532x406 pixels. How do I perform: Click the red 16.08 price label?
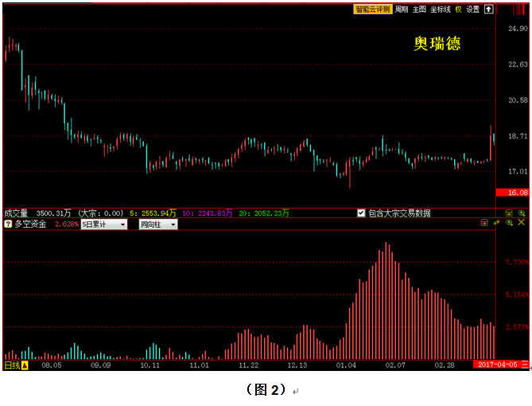[511, 193]
